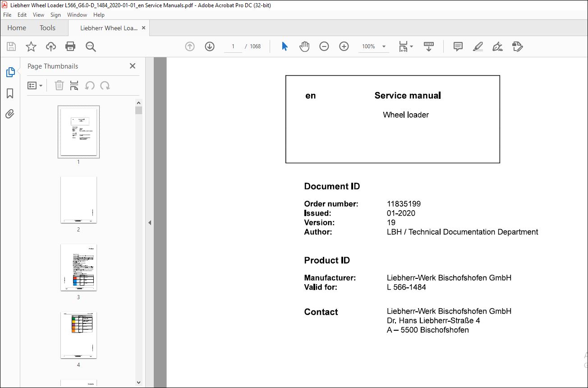Click the Document ID heading
588x388 pixels.
[x=332, y=186]
